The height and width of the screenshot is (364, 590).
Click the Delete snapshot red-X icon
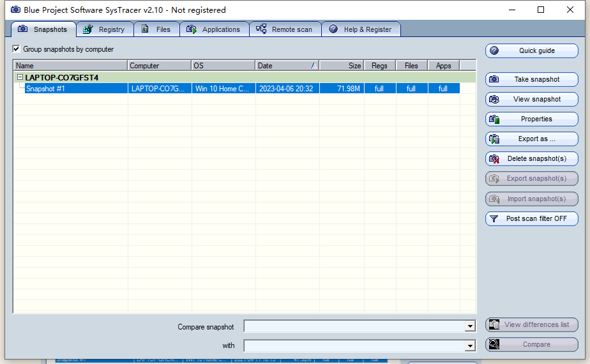click(494, 159)
